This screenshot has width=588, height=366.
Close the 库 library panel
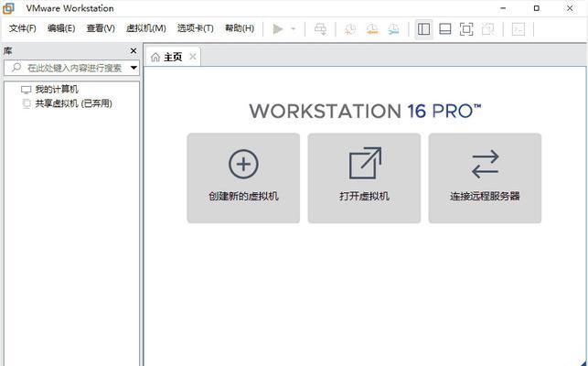tap(134, 50)
